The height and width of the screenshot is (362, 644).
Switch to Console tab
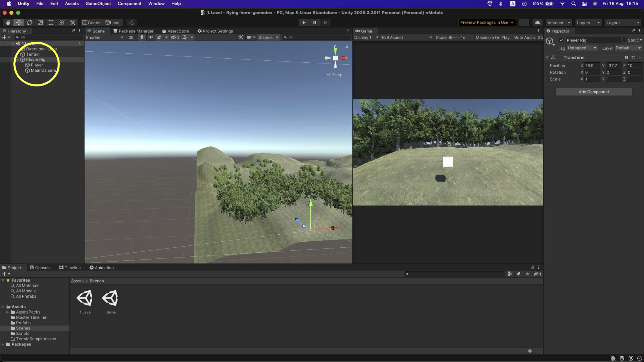click(x=40, y=267)
